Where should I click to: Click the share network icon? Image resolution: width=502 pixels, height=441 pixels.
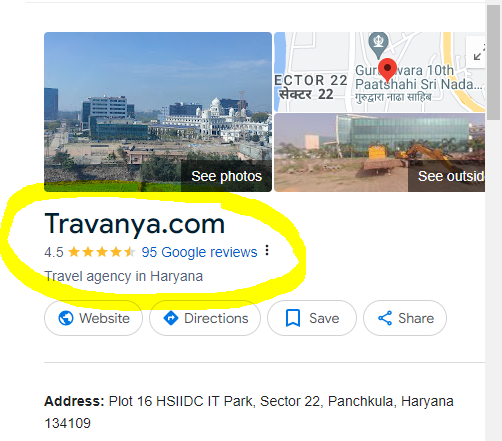pos(385,318)
